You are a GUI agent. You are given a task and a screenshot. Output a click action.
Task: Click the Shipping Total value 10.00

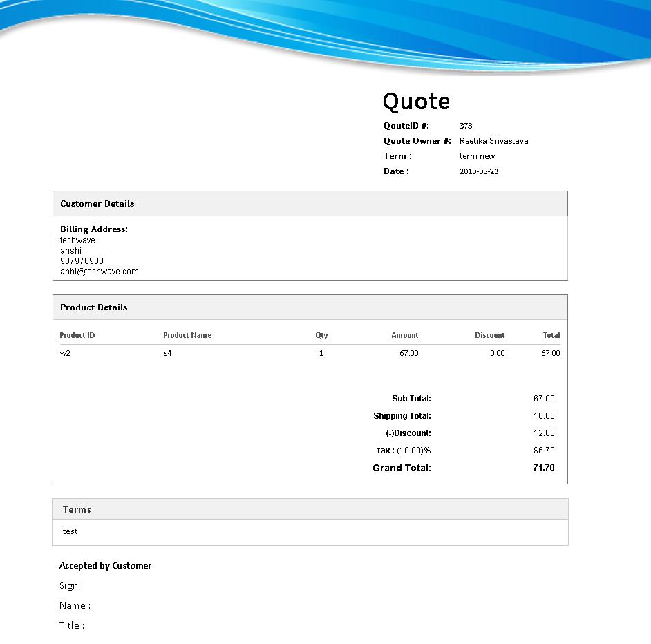544,416
